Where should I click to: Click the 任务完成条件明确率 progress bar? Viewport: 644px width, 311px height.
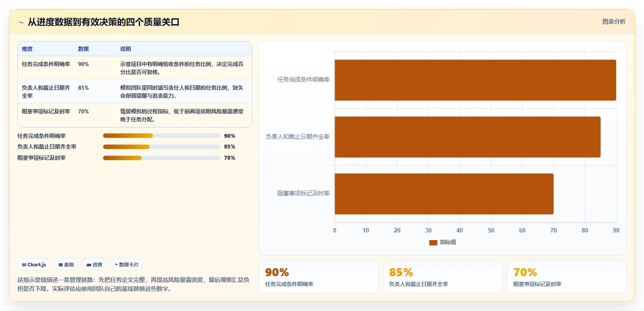161,136
